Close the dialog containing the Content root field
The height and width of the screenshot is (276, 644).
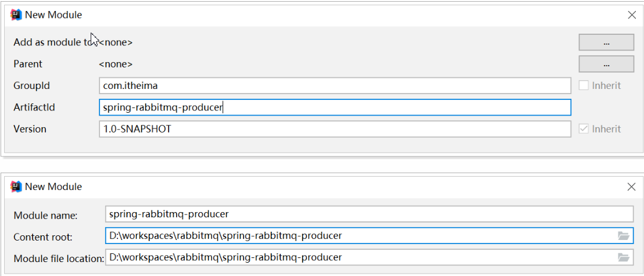pos(632,187)
